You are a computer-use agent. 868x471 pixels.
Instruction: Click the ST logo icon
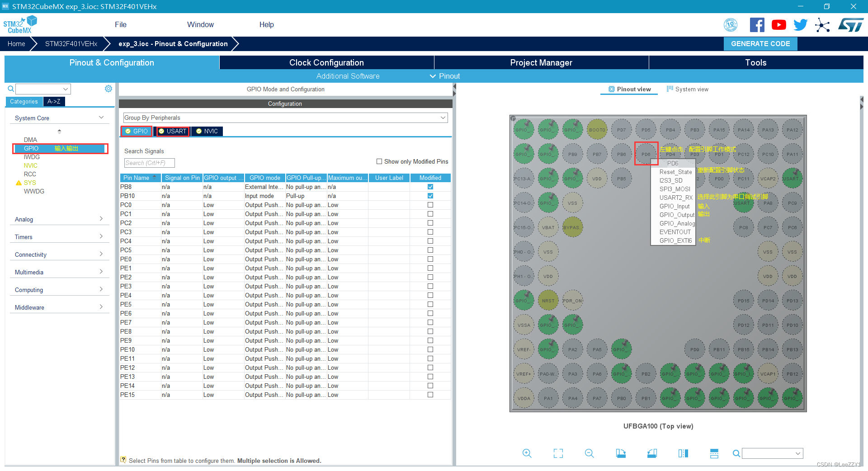pyautogui.click(x=851, y=25)
